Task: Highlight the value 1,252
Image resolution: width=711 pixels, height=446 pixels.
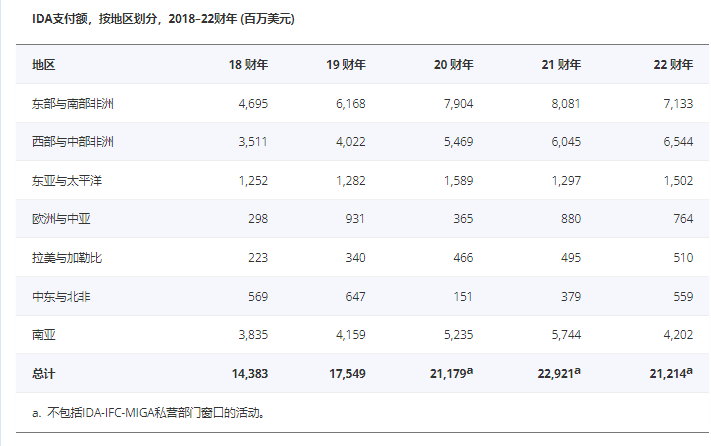Action: [x=253, y=181]
